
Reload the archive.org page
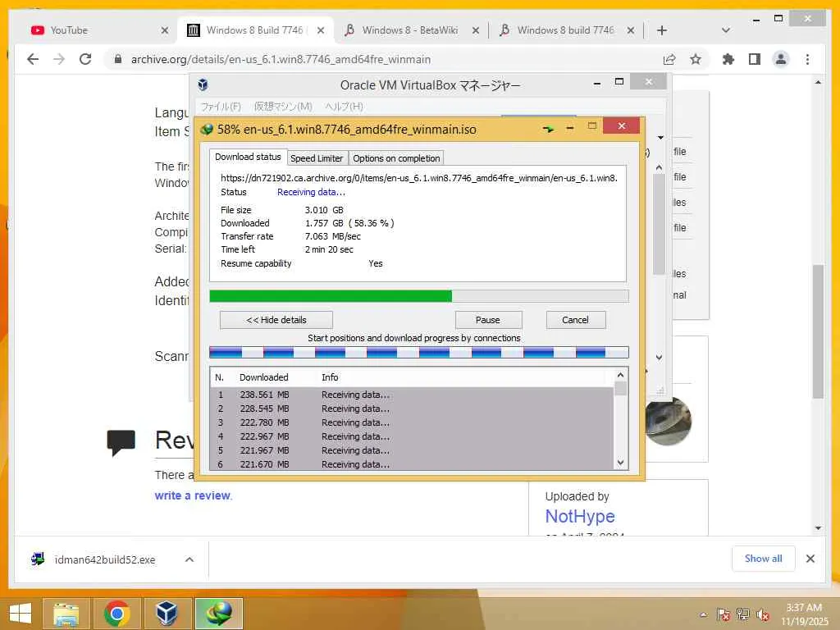point(85,59)
